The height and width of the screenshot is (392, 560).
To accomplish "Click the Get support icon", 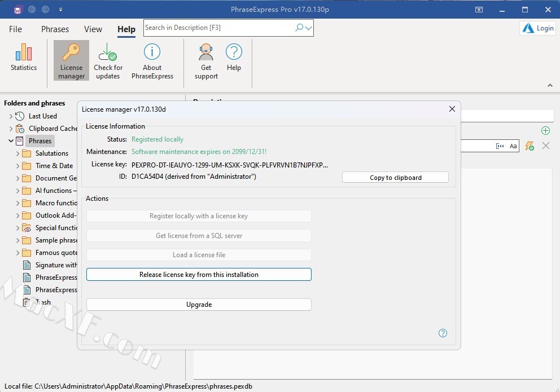I will pos(206,61).
